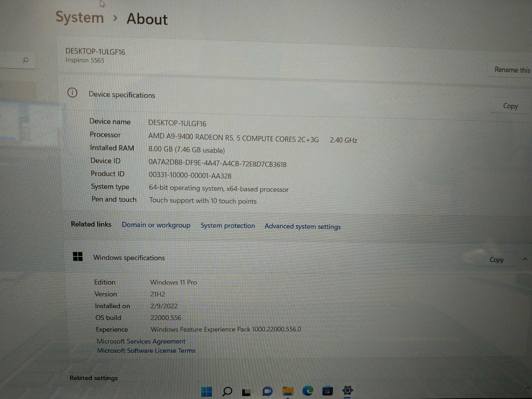Click the Related settings heading
This screenshot has height=399, width=532.
[93, 378]
